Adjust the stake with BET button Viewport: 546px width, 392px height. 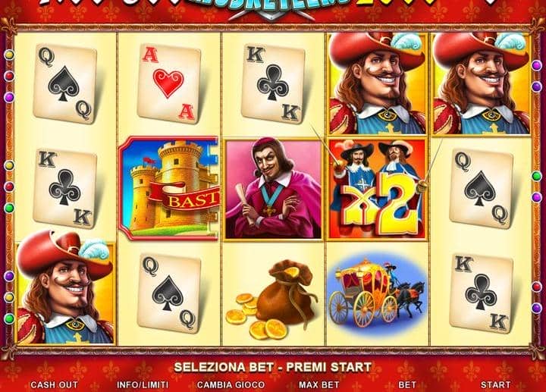(407, 384)
